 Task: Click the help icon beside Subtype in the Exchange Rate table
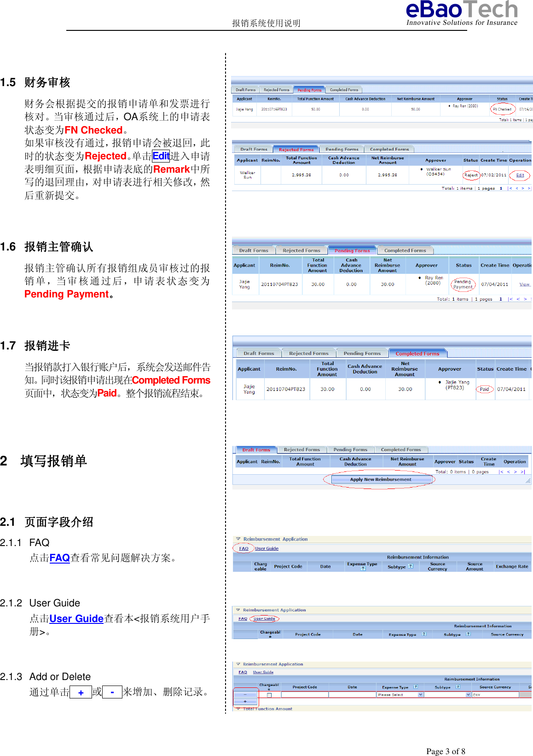coord(411,566)
